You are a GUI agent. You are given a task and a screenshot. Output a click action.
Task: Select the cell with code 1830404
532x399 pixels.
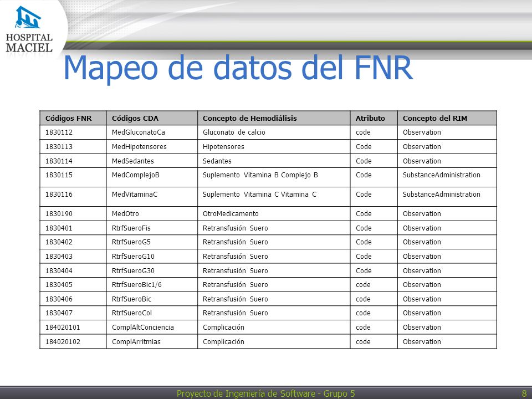click(73, 271)
